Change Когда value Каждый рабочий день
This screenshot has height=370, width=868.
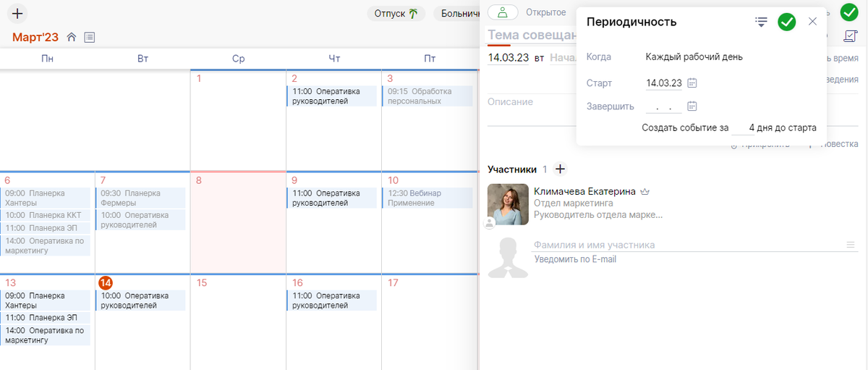pyautogui.click(x=694, y=56)
